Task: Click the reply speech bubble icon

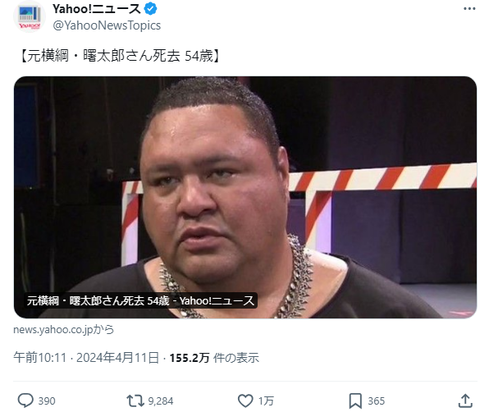Action: point(25,401)
